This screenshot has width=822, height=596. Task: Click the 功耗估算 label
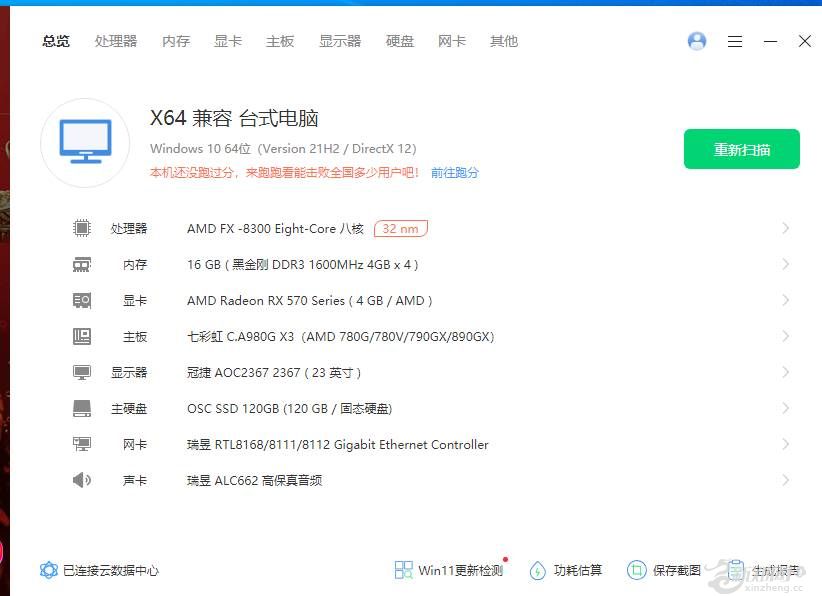coord(578,570)
